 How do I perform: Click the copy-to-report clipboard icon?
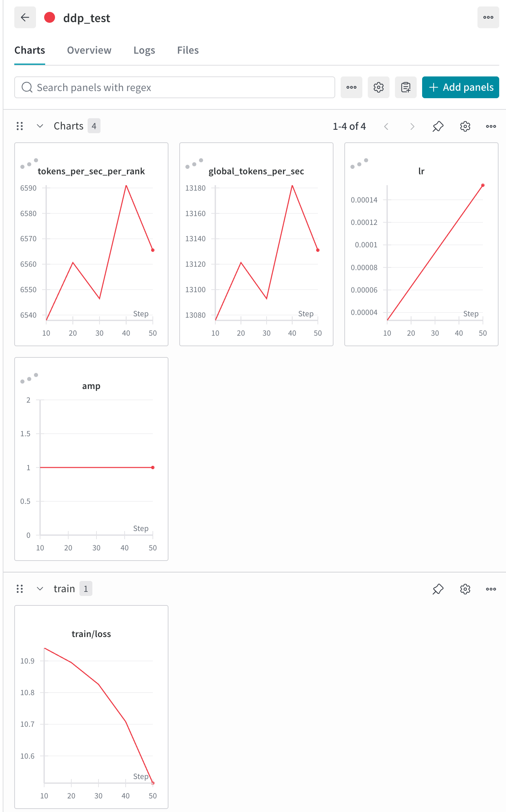click(406, 87)
